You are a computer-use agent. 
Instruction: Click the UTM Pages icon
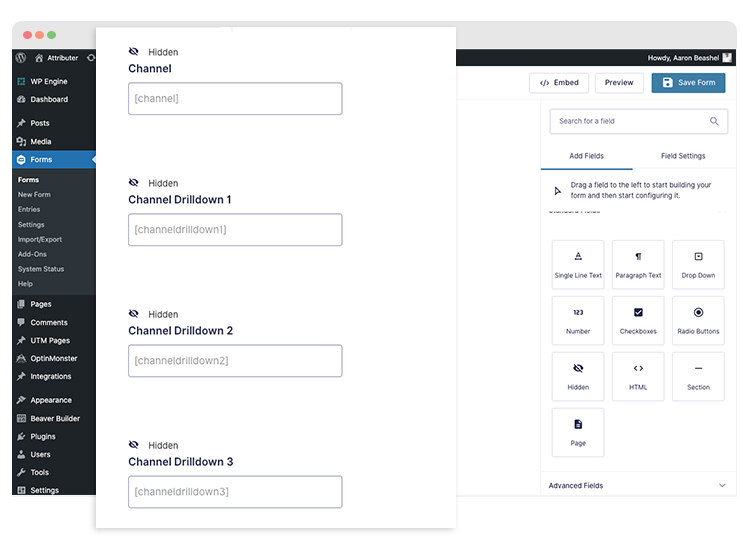click(x=21, y=340)
